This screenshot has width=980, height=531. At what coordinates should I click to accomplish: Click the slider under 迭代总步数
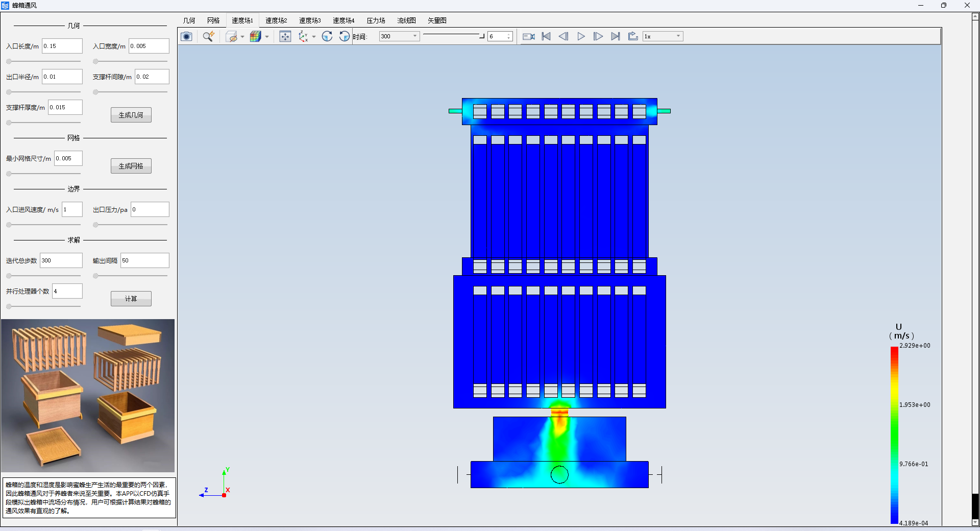[43, 276]
